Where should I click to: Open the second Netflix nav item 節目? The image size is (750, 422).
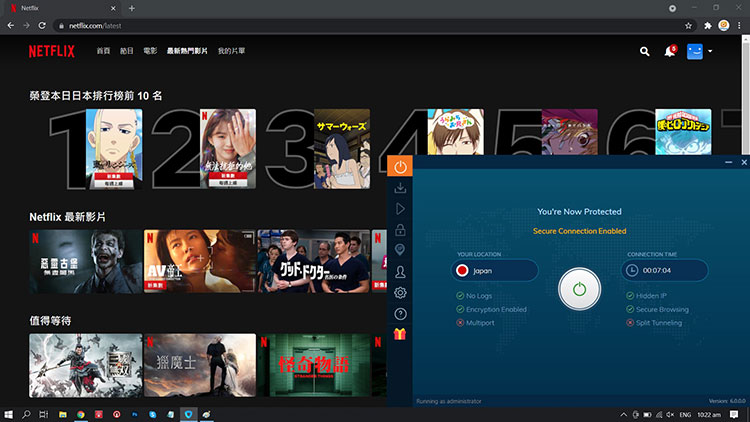pos(126,51)
